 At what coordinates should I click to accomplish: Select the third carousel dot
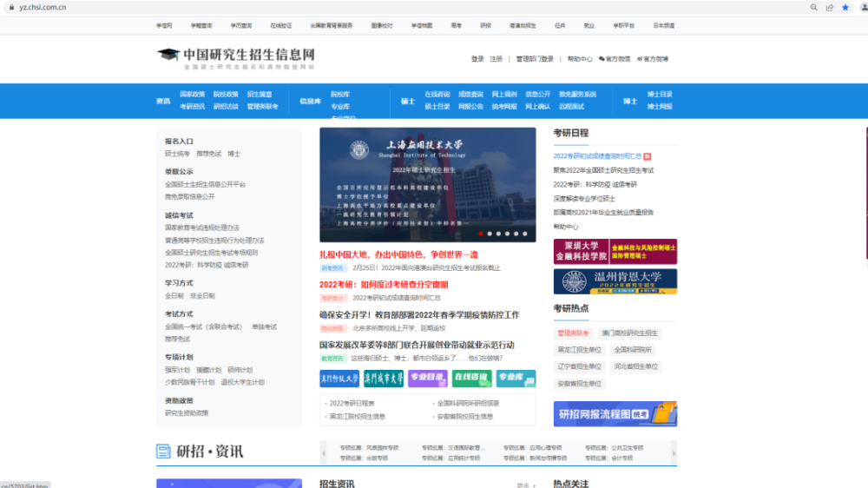pos(498,234)
